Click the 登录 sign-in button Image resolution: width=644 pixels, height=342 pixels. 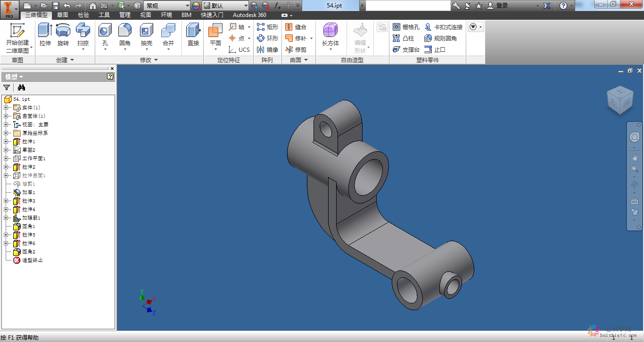(498, 6)
